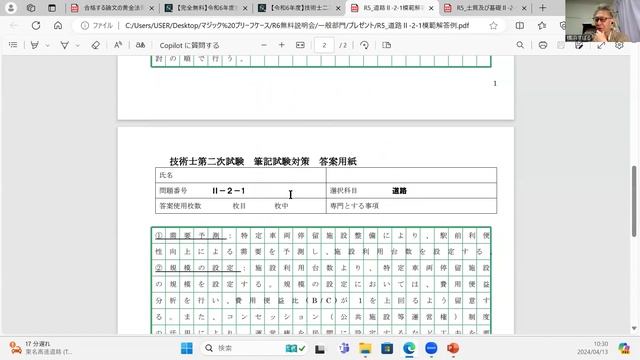Screen dimensions: 640x360
Task: Open the Windows Start menu
Action: click(x=187, y=348)
